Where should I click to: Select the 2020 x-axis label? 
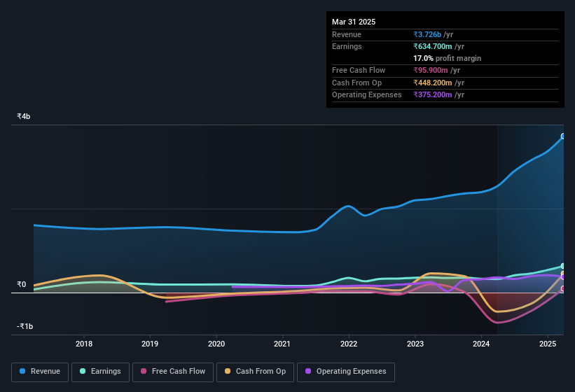(x=216, y=344)
